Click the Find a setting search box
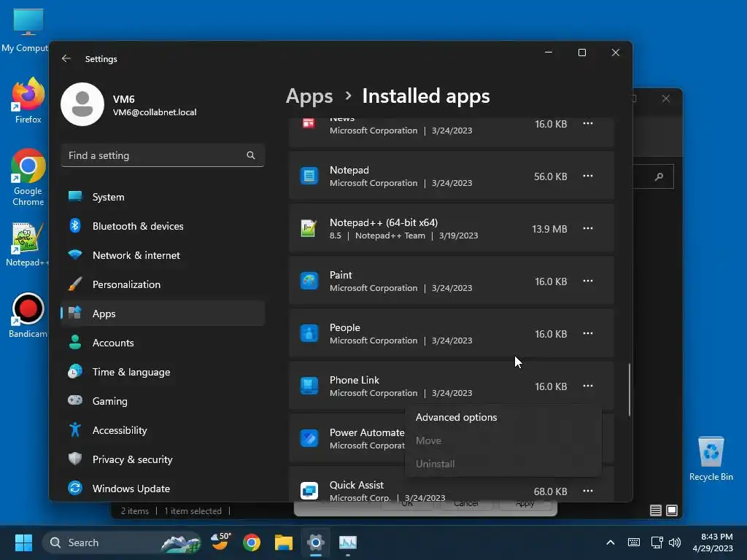Image resolution: width=747 pixels, height=560 pixels. [x=163, y=155]
